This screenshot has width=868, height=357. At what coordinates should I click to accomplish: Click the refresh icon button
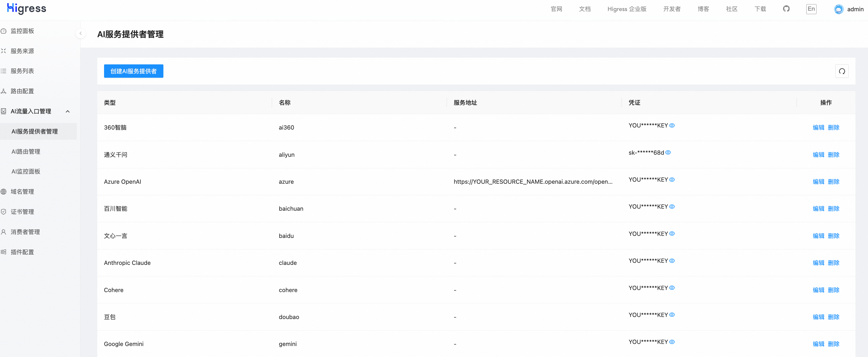(842, 71)
